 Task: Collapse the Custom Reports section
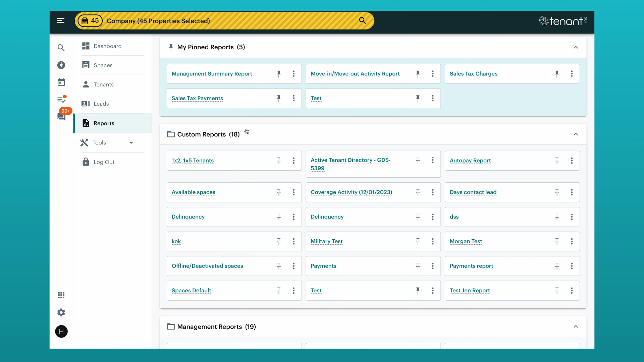click(x=576, y=134)
